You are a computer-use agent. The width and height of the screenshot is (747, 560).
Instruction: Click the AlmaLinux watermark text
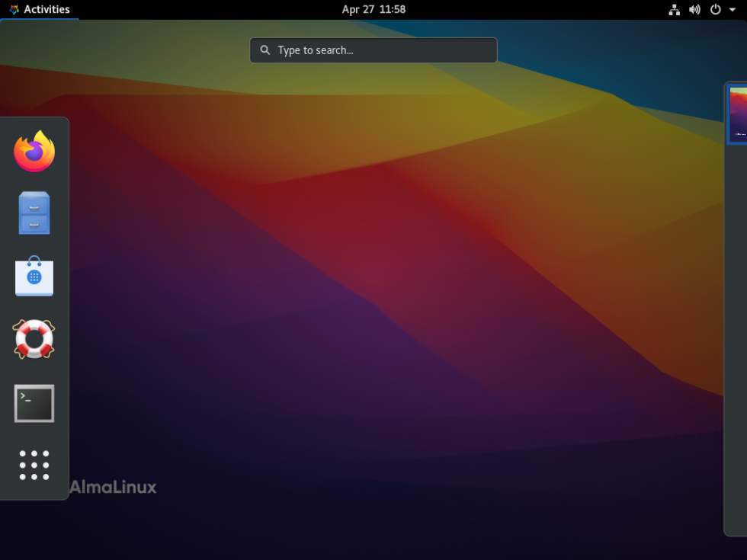coord(113,487)
